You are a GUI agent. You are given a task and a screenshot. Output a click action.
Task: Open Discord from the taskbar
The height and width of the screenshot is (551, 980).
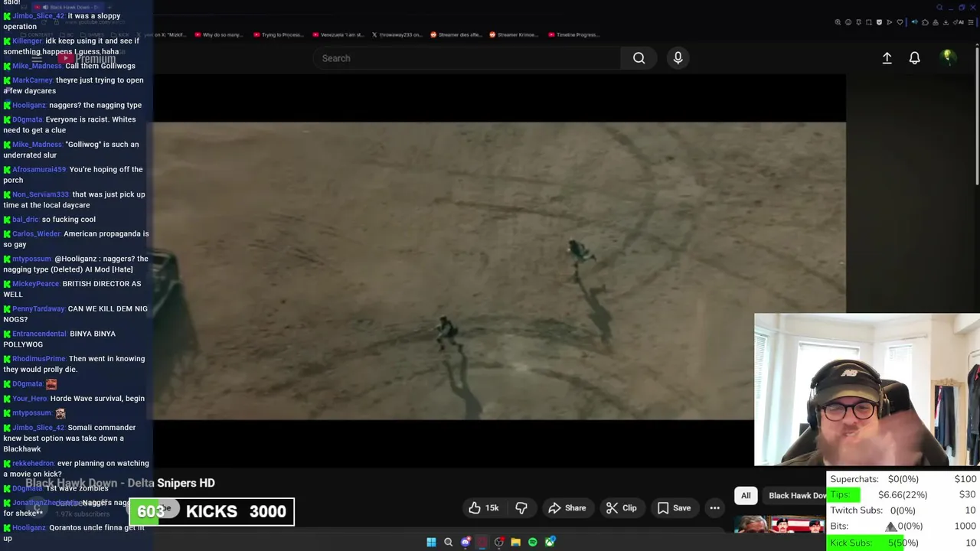tap(465, 542)
